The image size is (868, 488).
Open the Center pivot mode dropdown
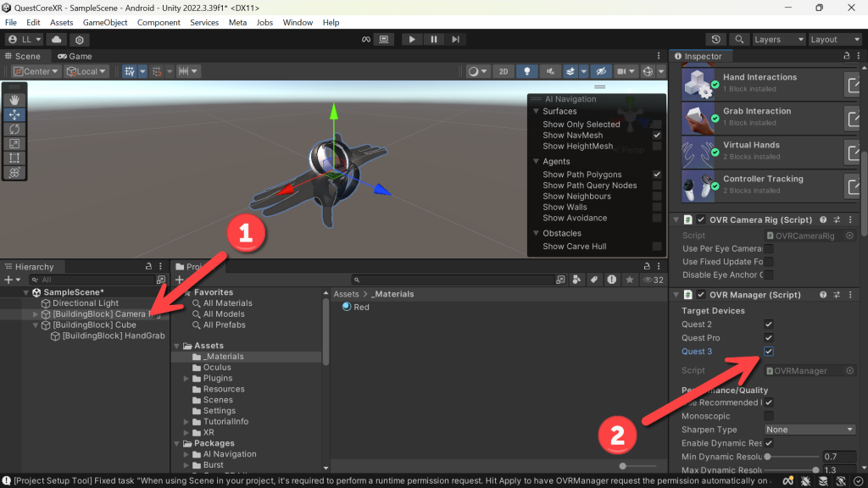tap(36, 71)
